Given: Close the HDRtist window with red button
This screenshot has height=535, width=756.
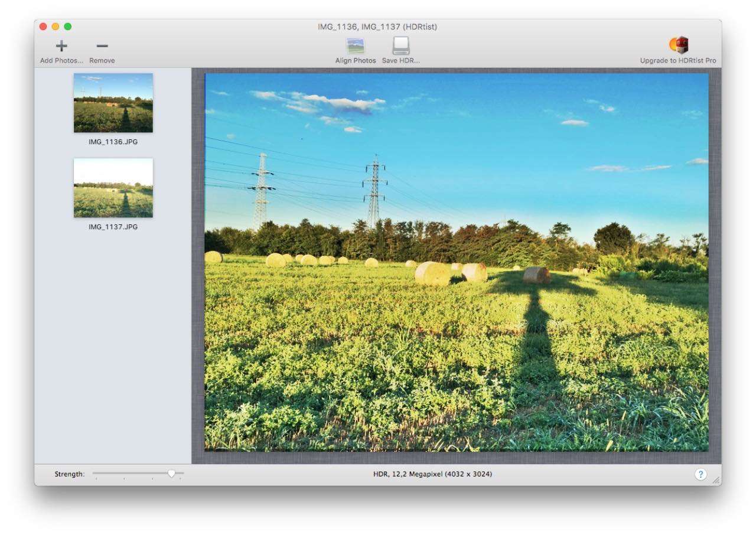Looking at the screenshot, I should click(43, 27).
